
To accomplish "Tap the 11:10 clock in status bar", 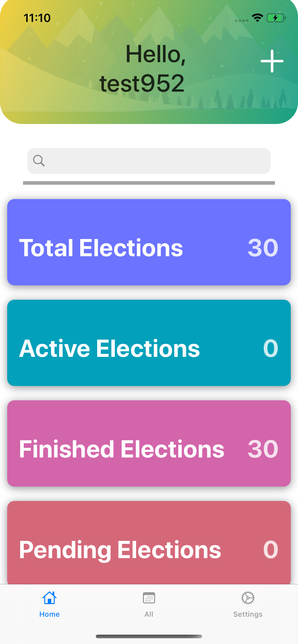I will coord(37,18).
